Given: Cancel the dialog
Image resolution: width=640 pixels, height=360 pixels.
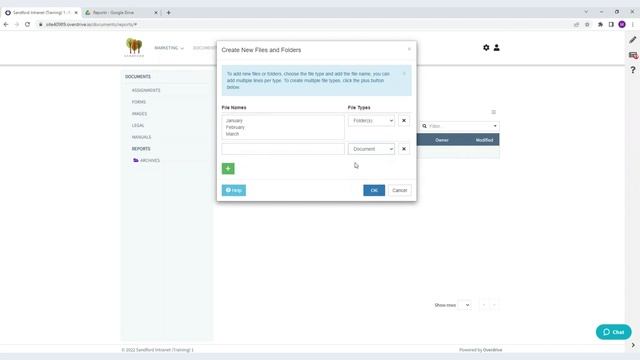Looking at the screenshot, I should pos(400,190).
